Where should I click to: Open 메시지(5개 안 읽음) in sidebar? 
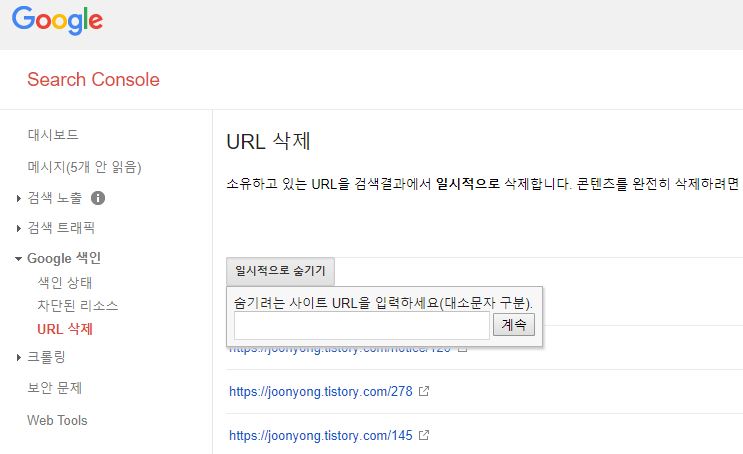pos(84,167)
